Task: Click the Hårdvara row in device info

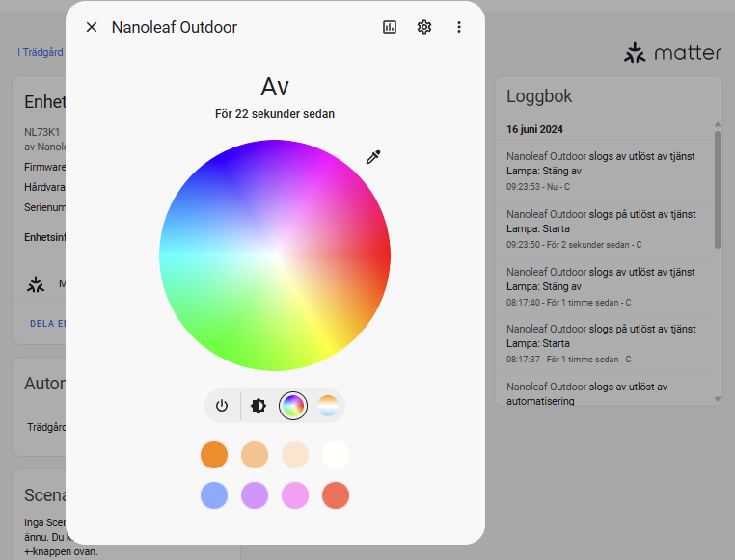Action: tap(45, 187)
